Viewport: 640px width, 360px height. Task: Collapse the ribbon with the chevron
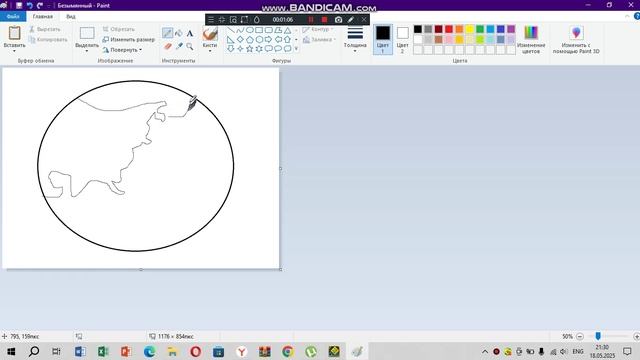tap(627, 16)
